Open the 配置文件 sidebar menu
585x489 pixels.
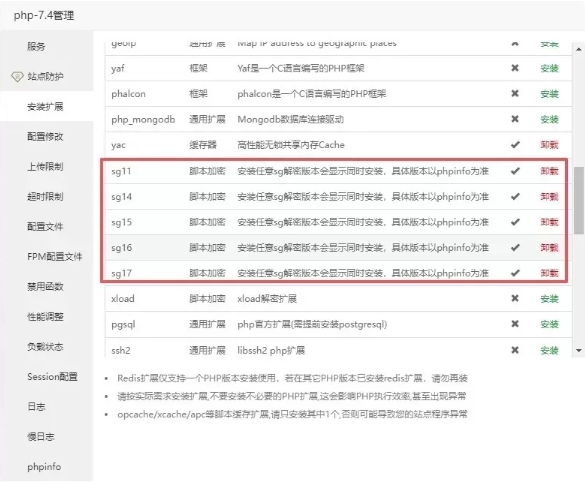45,226
